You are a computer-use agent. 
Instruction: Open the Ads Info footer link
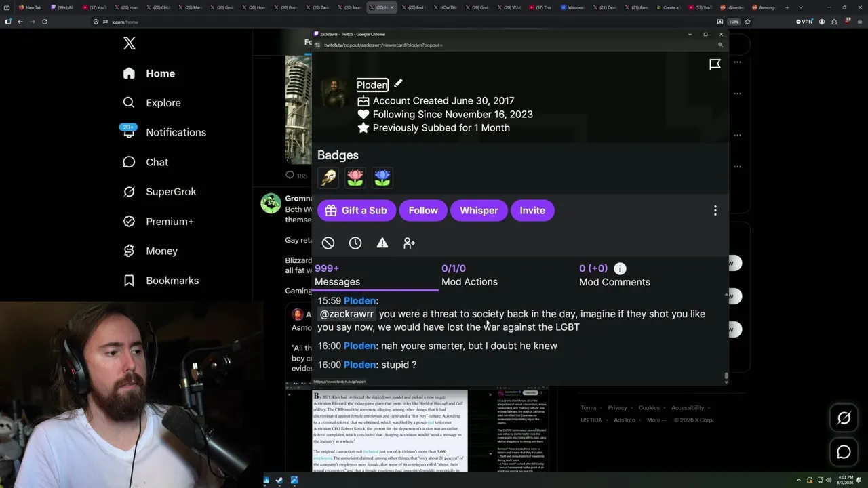click(625, 420)
